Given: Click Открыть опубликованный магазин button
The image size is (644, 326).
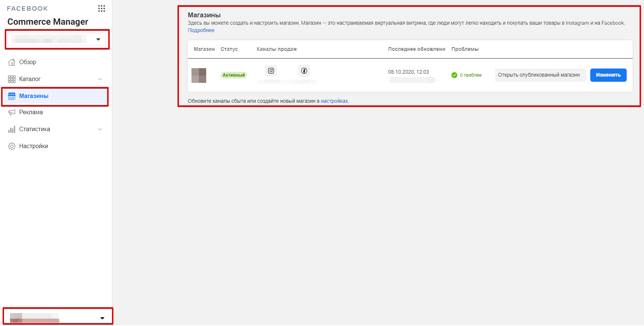Looking at the screenshot, I should coord(539,75).
